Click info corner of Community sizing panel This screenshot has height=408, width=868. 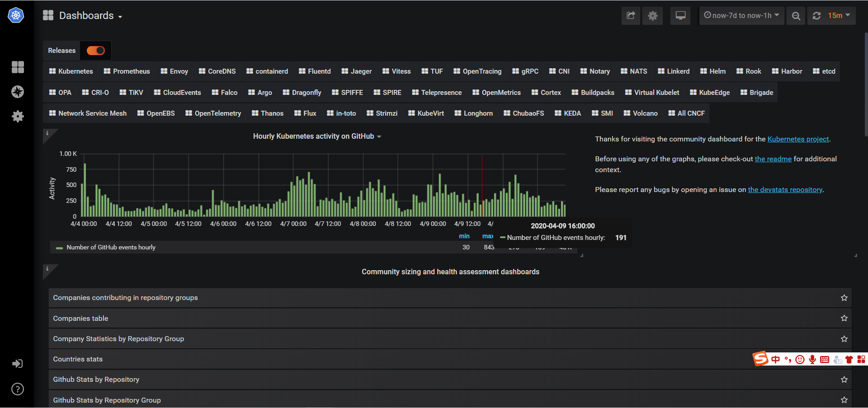click(x=47, y=269)
